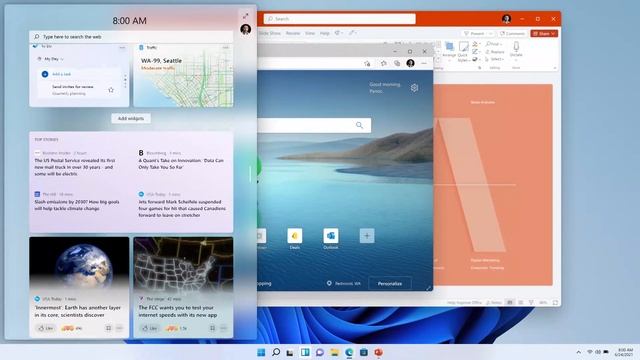The image size is (640, 360).
Task: Show hidden system tray icons chevron
Action: coord(578,352)
